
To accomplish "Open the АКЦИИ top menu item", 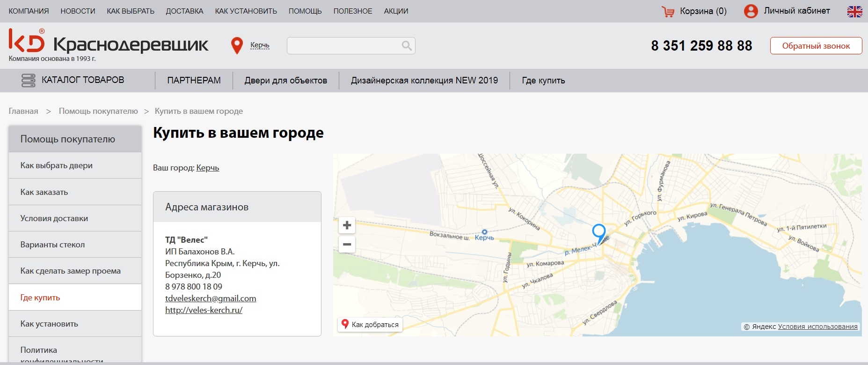I will point(396,11).
